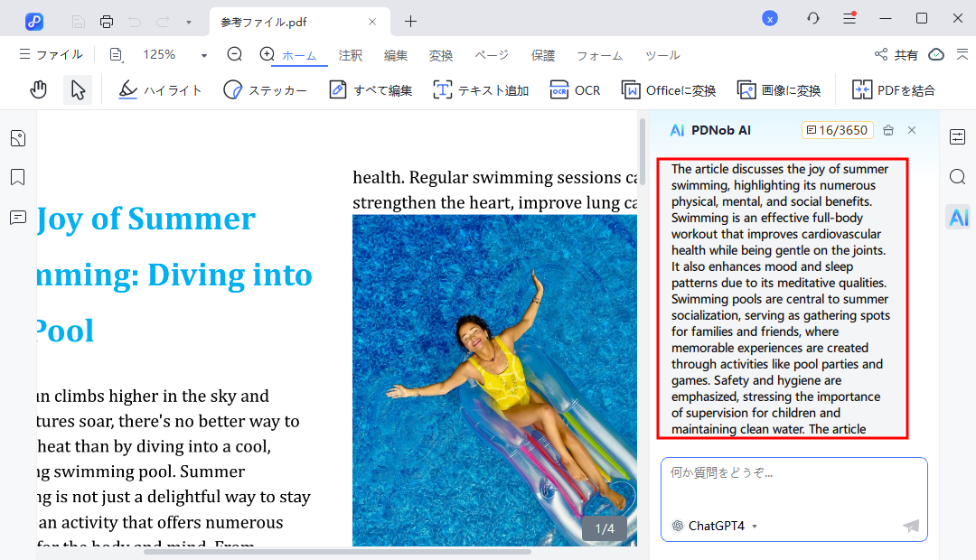Click the OCR button
Image resolution: width=976 pixels, height=560 pixels.
click(576, 90)
